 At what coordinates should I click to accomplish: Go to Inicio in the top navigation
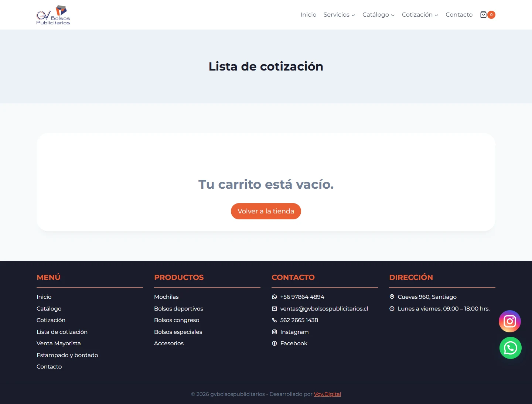tap(308, 15)
